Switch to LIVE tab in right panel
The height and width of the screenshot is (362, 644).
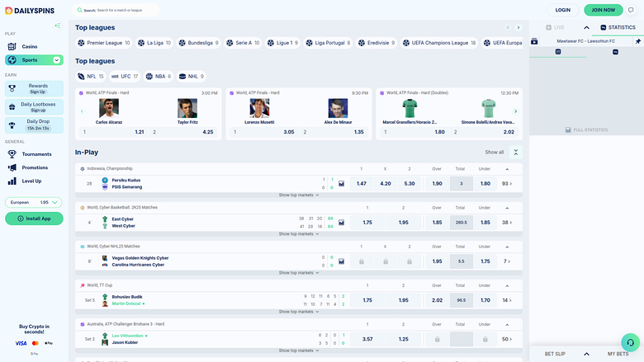click(x=555, y=27)
